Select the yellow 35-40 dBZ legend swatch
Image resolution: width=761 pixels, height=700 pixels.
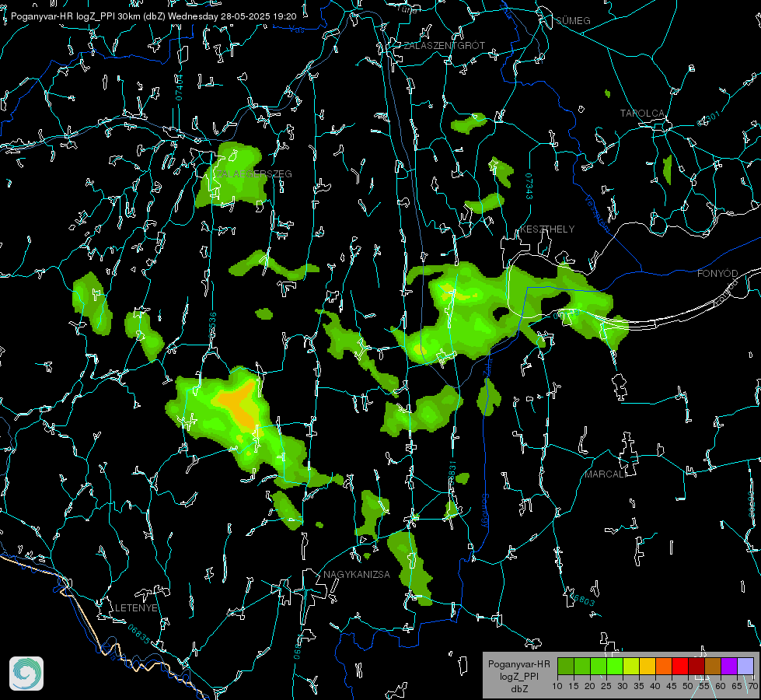[x=648, y=666]
